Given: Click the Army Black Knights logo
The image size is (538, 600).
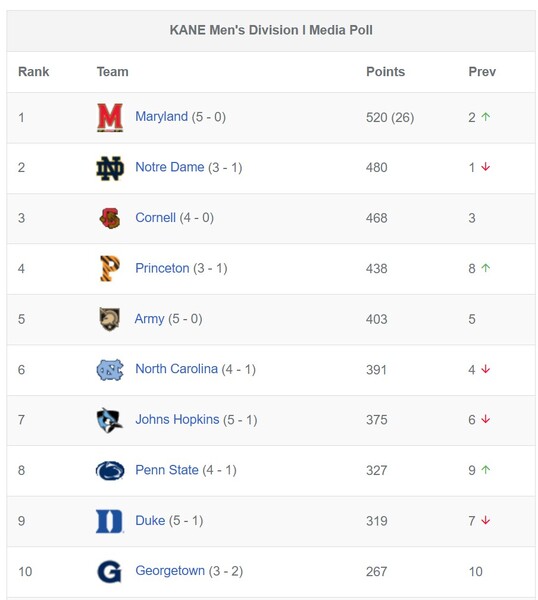Looking at the screenshot, I should click(x=109, y=319).
